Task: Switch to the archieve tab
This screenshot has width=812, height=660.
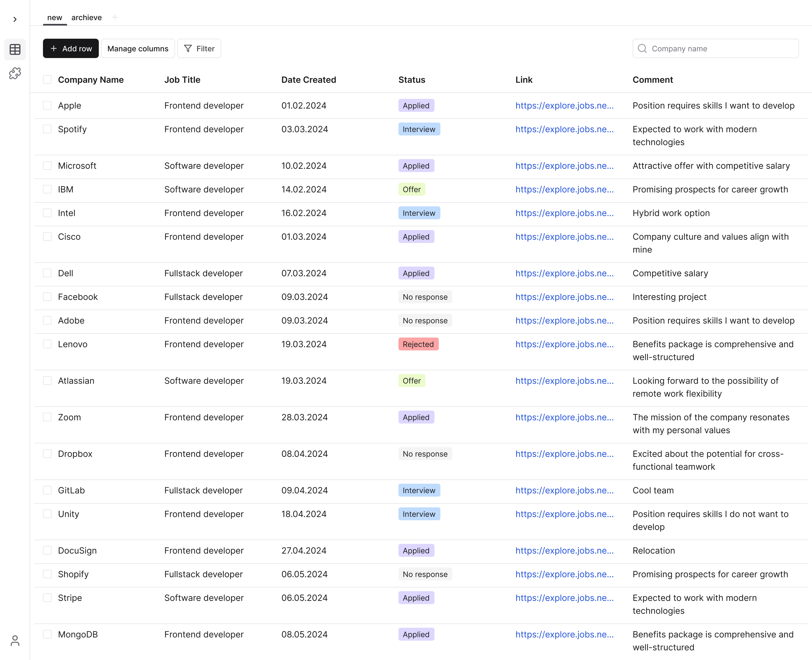Action: pyautogui.click(x=86, y=17)
